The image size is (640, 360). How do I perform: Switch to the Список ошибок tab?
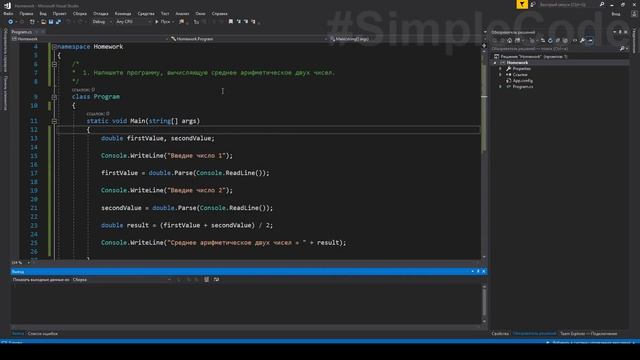point(43,334)
